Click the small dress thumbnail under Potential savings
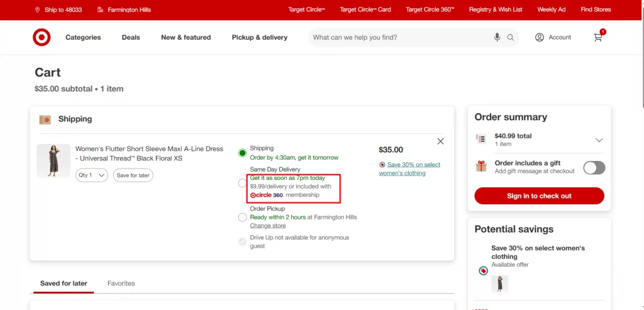Screen dimensions: 644x310 (500, 284)
